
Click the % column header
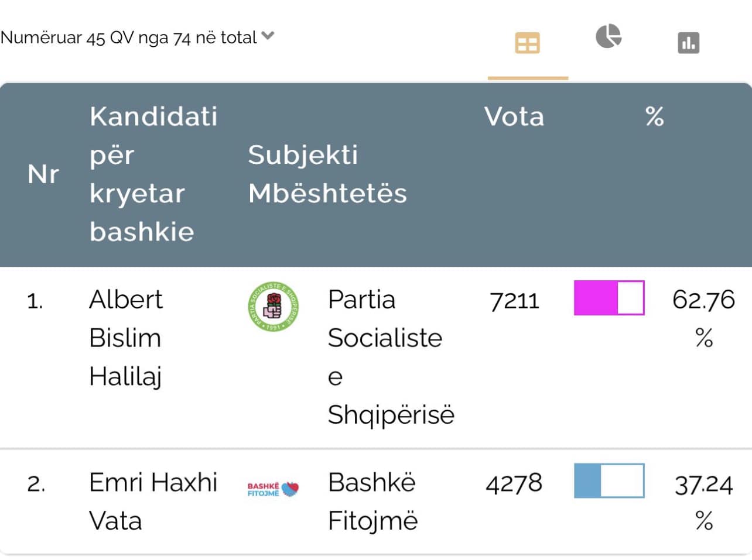654,116
